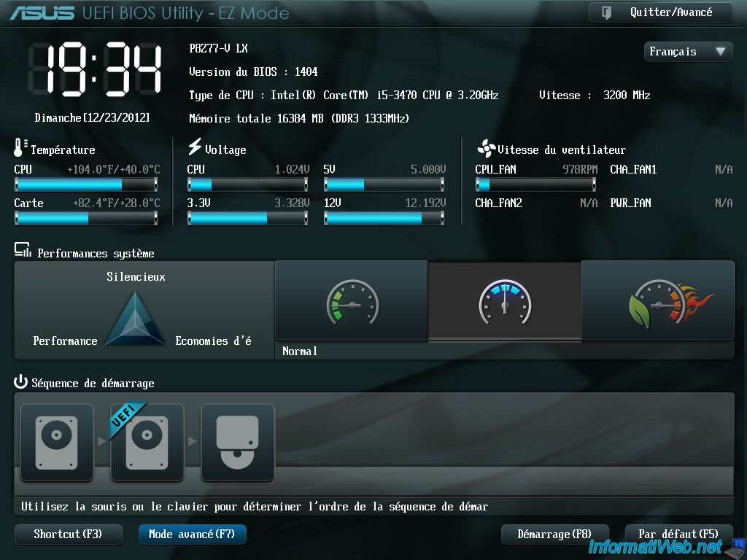This screenshot has height=560, width=747.
Task: Select the UEFI-labeled hard drive boot icon
Action: [x=147, y=443]
